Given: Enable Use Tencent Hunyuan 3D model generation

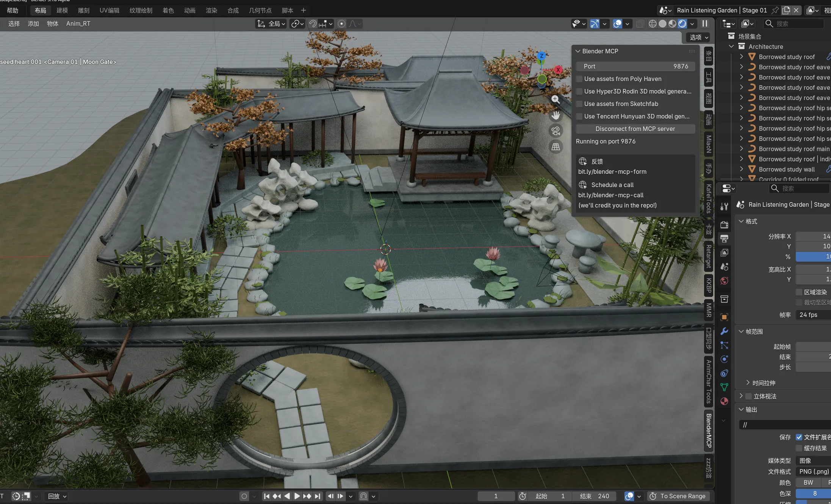Looking at the screenshot, I should [579, 116].
